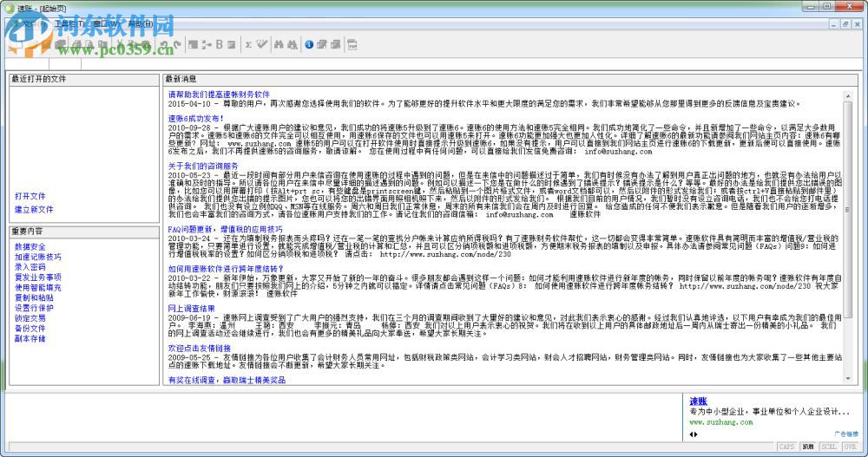Click the long entry field below toolbar
868x457 pixels.
coord(470,65)
